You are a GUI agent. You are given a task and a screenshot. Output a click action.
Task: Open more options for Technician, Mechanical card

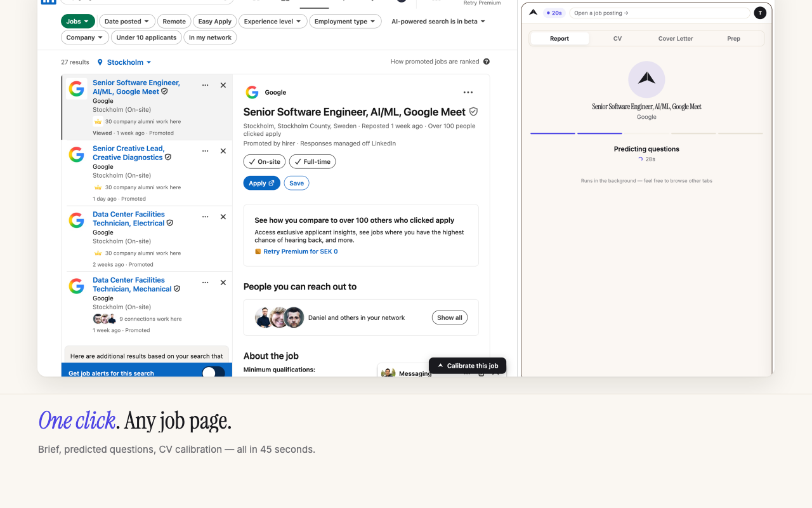pyautogui.click(x=205, y=283)
